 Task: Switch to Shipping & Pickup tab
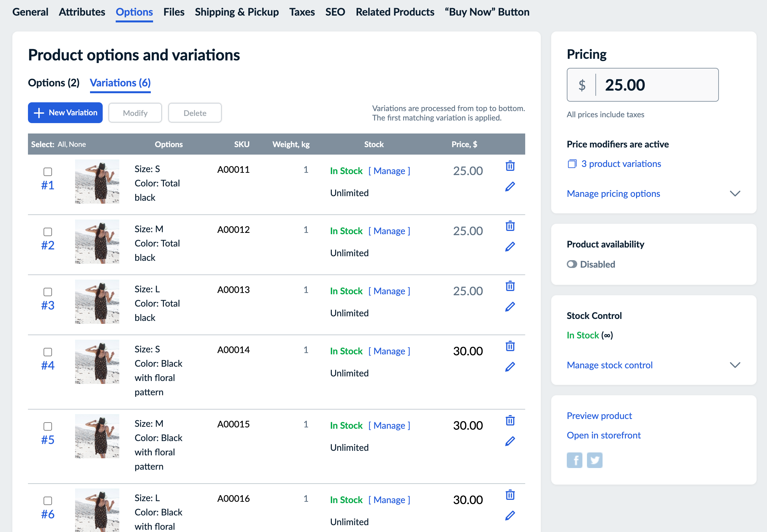coord(236,12)
